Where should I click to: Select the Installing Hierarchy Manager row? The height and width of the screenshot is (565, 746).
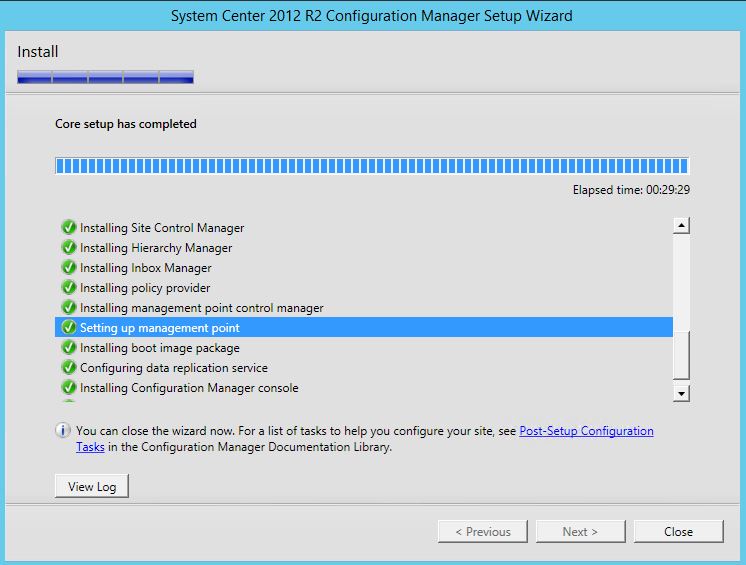[x=364, y=247]
